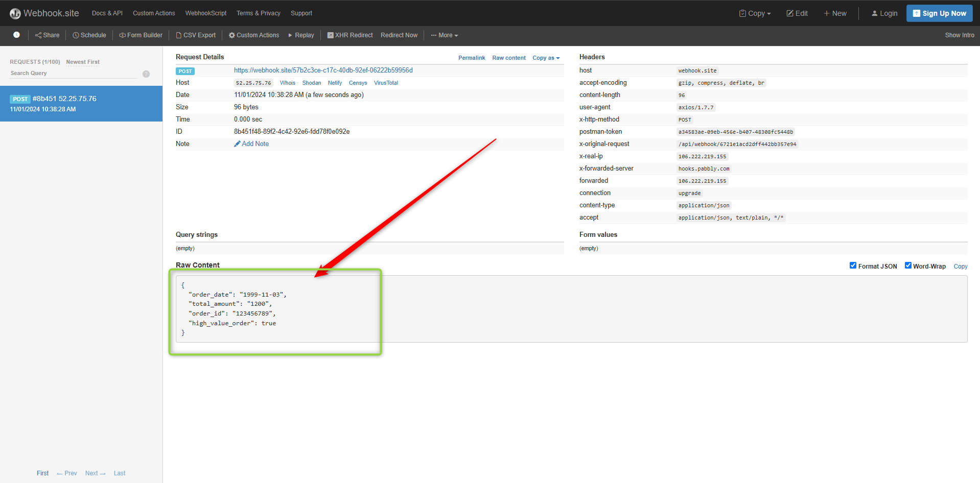Open Terms & Privacy
Viewport: 980px width, 483px height.
(x=259, y=13)
